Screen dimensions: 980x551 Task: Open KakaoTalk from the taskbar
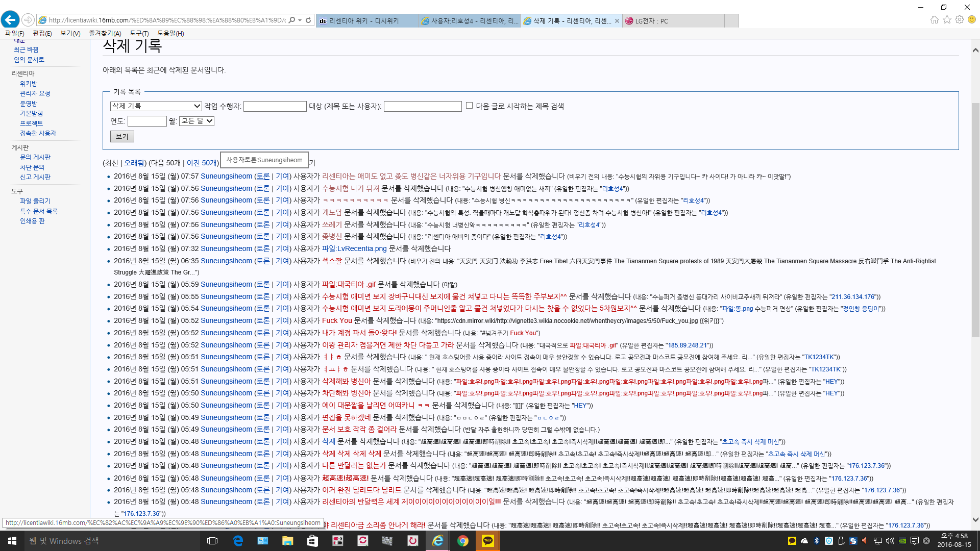coord(487,541)
